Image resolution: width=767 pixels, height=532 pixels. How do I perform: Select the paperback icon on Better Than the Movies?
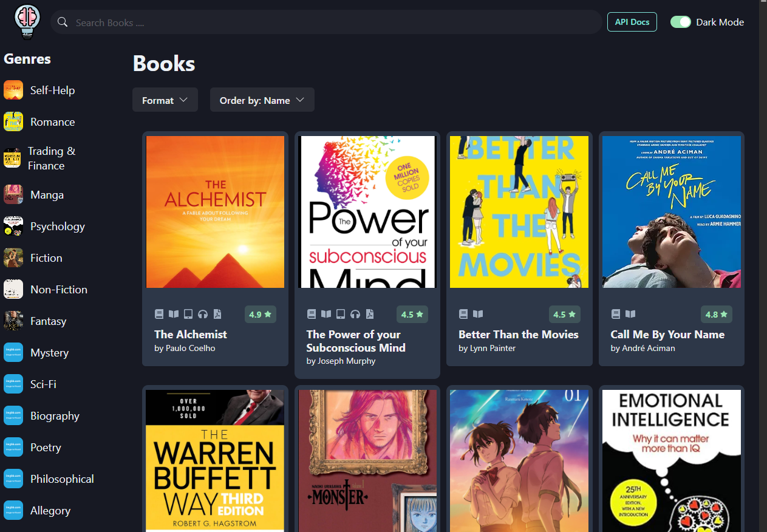pos(478,313)
